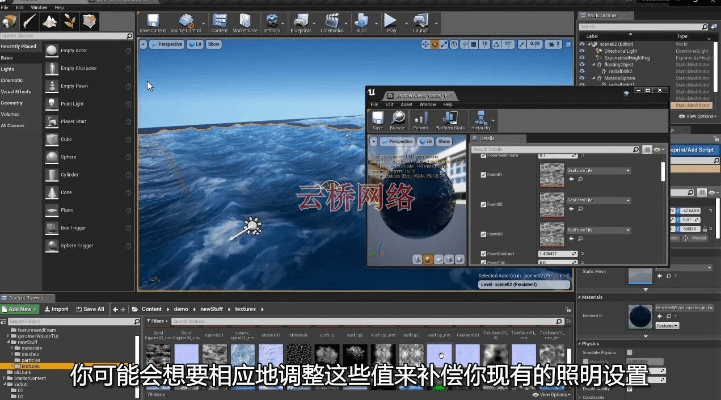The width and height of the screenshot is (721, 400).
Task: Open the Marketplace toolbar icon
Action: pyautogui.click(x=245, y=22)
